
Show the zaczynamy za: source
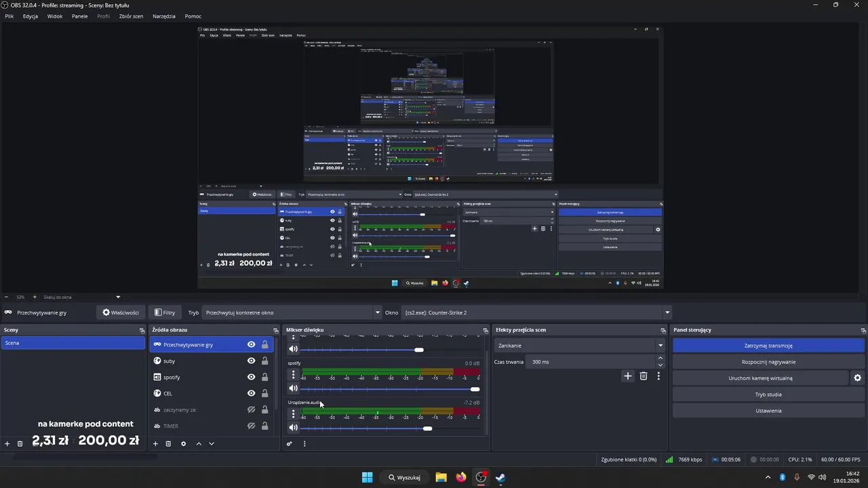click(x=251, y=409)
